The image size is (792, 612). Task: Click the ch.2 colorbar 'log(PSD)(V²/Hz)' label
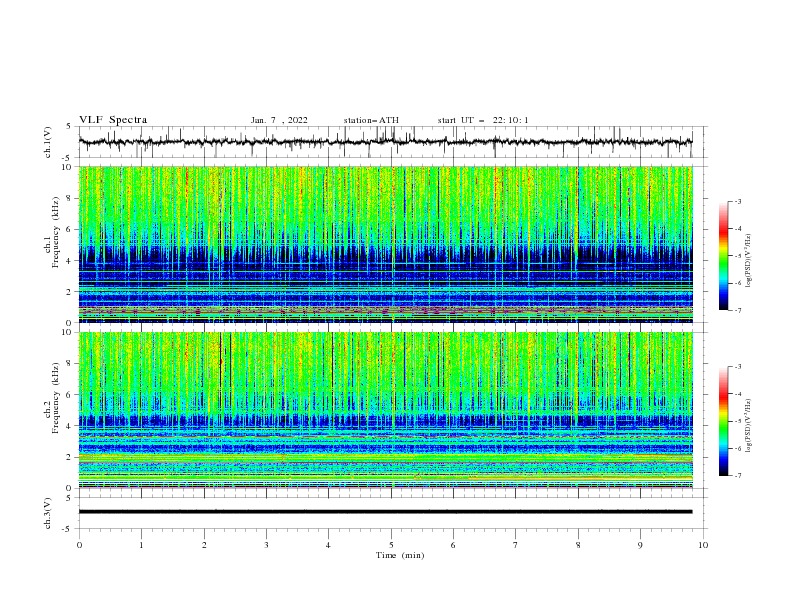click(748, 426)
